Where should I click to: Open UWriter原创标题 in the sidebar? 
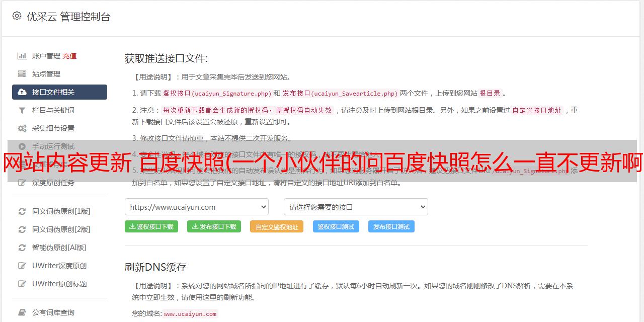(59, 284)
